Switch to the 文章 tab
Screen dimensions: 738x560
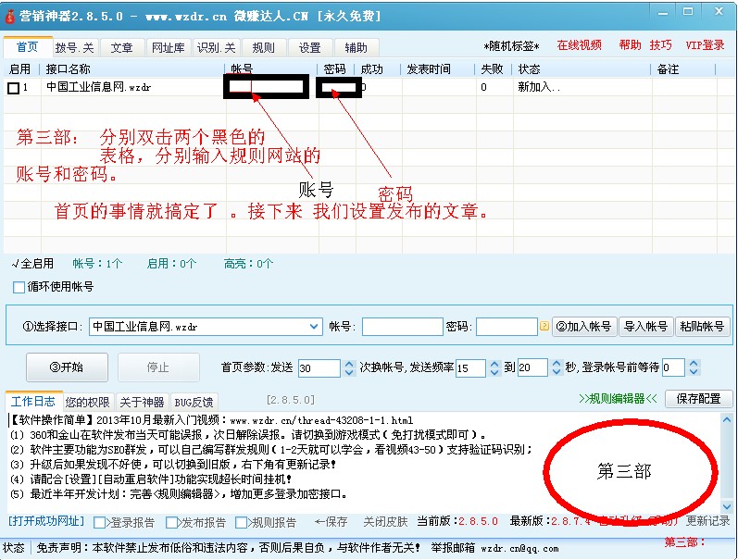tap(121, 48)
